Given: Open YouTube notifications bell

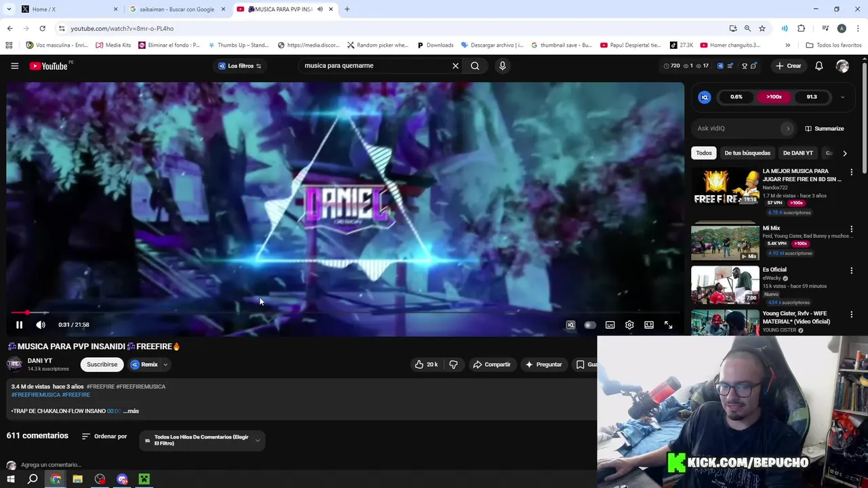Looking at the screenshot, I should click(x=818, y=66).
